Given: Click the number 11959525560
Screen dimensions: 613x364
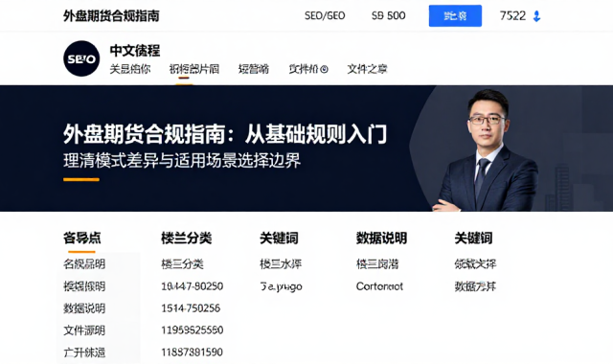Looking at the screenshot, I should click(192, 330).
